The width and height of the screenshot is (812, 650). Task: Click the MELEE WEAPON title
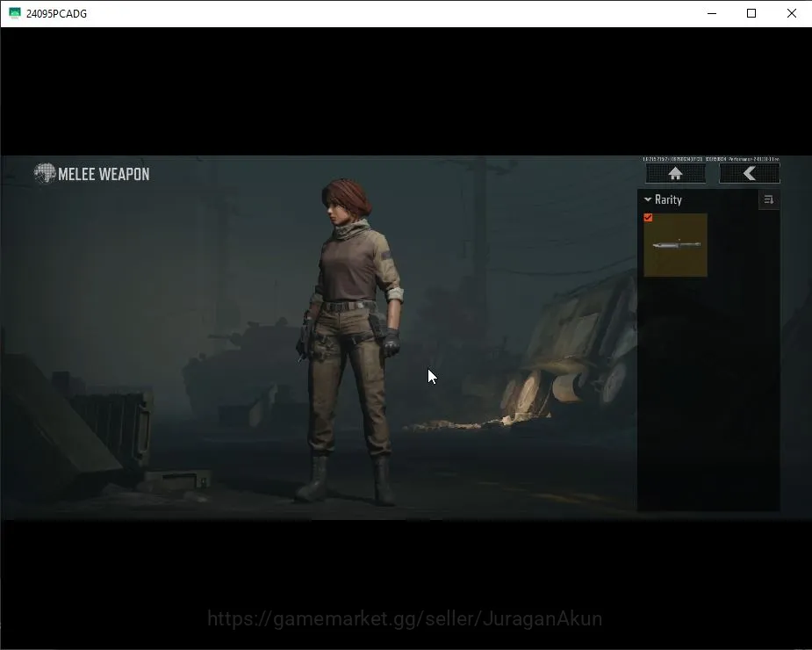(104, 174)
